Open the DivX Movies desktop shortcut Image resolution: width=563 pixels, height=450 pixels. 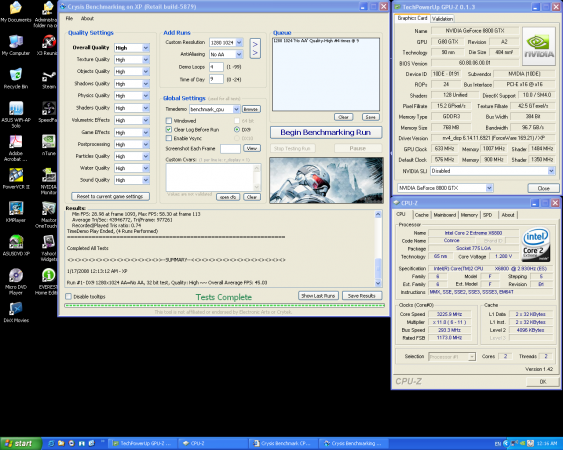point(16,312)
